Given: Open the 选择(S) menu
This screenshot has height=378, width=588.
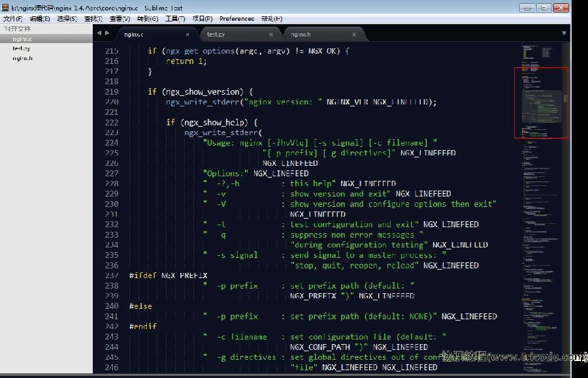Looking at the screenshot, I should coord(67,19).
